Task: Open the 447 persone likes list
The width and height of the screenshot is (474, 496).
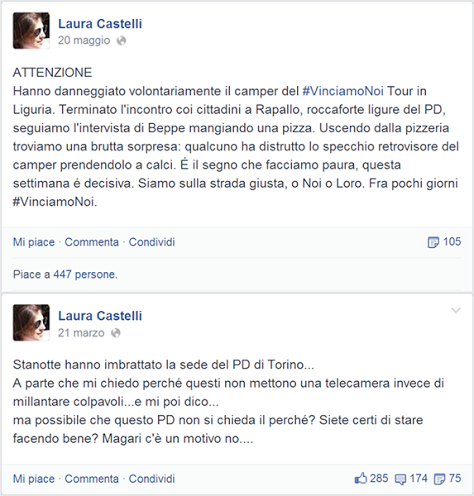Action: (x=85, y=274)
